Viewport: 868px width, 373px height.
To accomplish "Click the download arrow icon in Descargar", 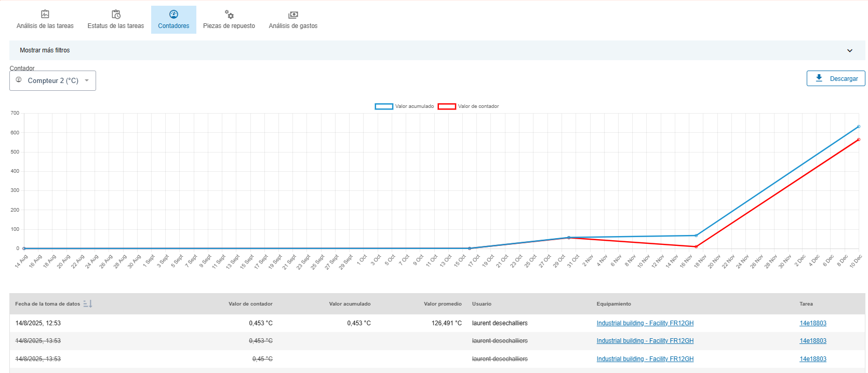I will click(x=819, y=78).
